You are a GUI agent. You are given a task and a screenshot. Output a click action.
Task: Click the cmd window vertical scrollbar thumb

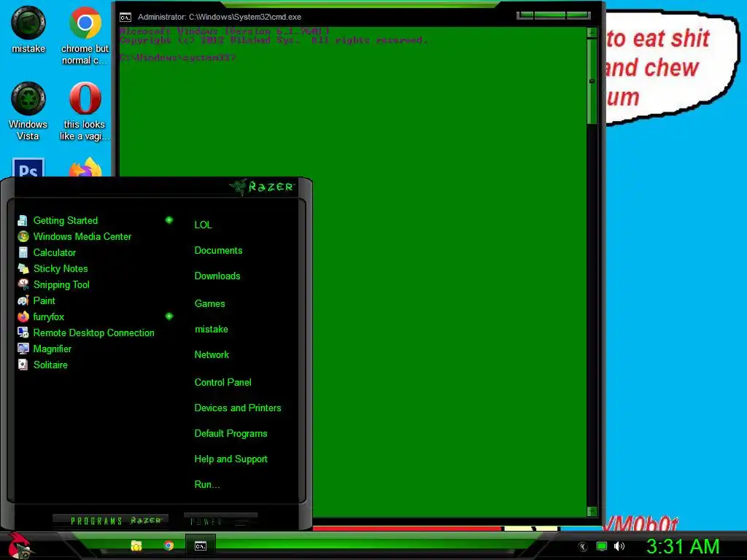pyautogui.click(x=592, y=82)
